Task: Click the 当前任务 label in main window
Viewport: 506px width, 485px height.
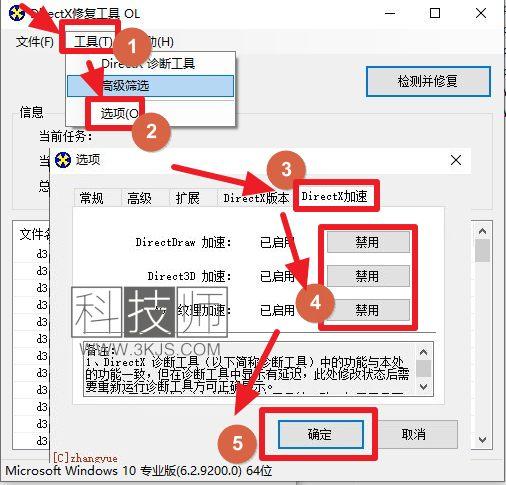Action: click(66, 136)
